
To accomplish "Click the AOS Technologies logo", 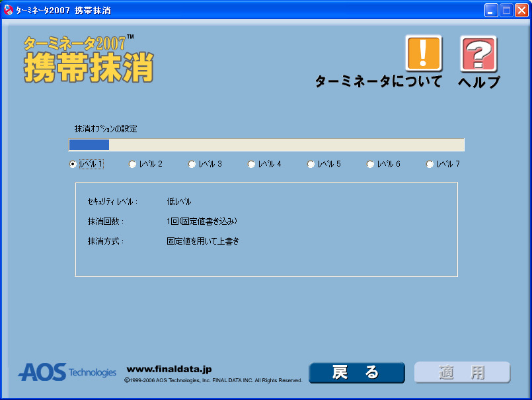I will pos(67,372).
